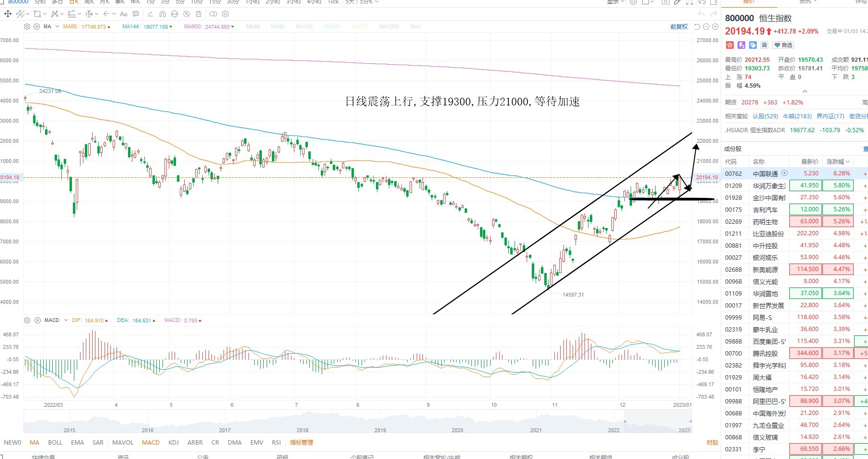Remove the MA indicator with x icon

pyautogui.click(x=36, y=27)
